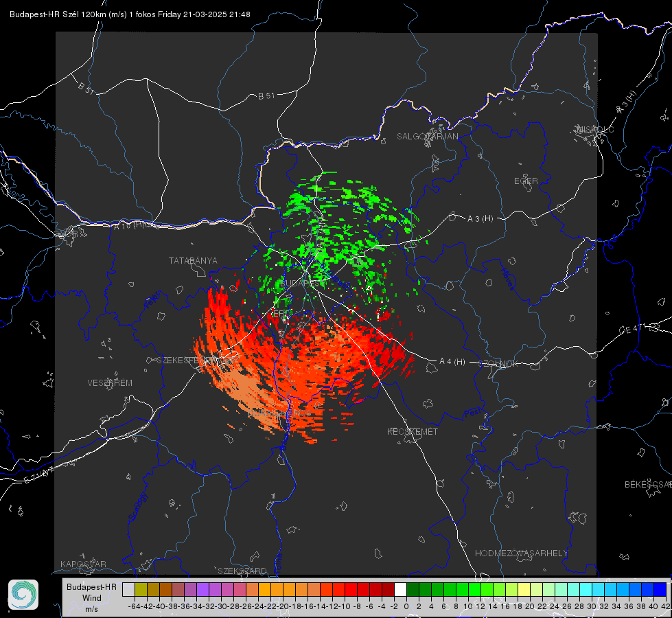Select legend value 42
Screen dimensions: 672x618
coord(665,606)
